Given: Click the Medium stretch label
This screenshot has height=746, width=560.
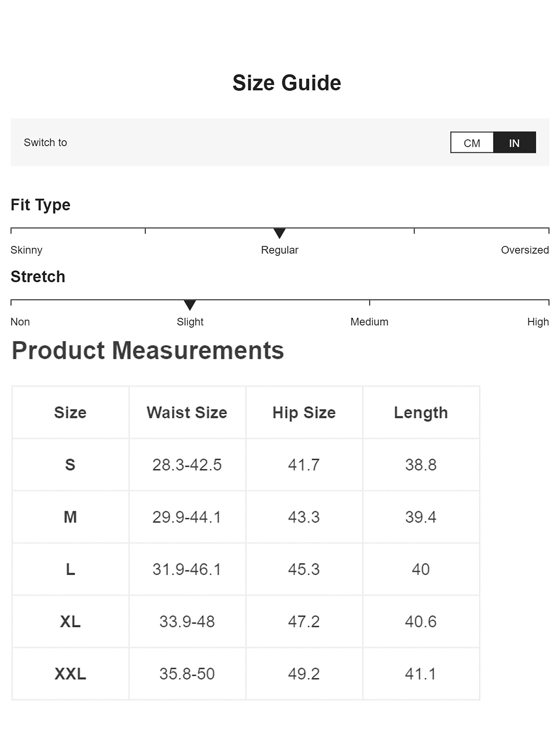Looking at the screenshot, I should pos(369,322).
